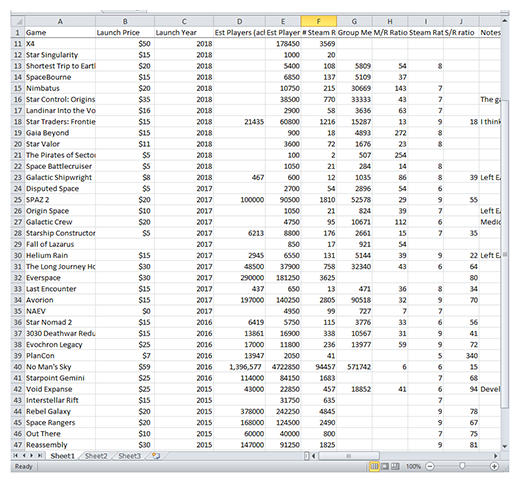Select the Everspace cell
Image resolution: width=520 pixels, height=483 pixels.
[x=60, y=278]
